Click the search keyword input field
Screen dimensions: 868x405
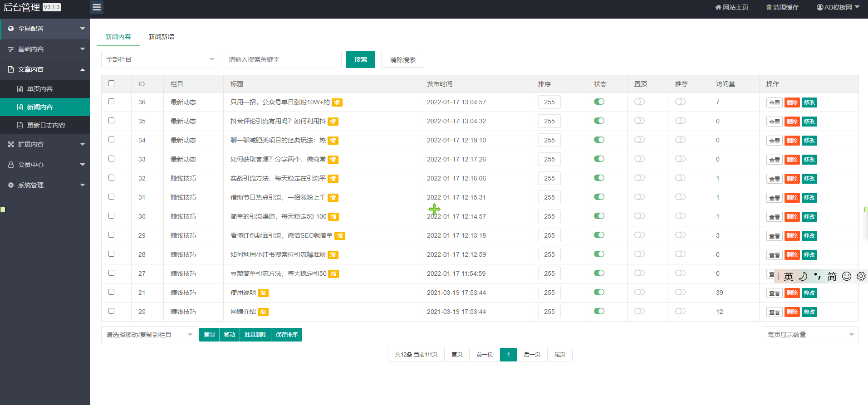click(x=283, y=59)
